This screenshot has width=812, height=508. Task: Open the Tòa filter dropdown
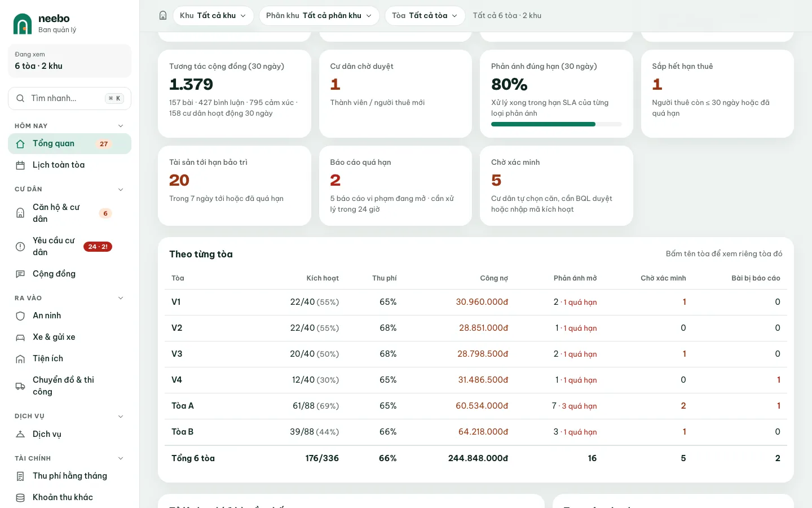[x=425, y=16]
